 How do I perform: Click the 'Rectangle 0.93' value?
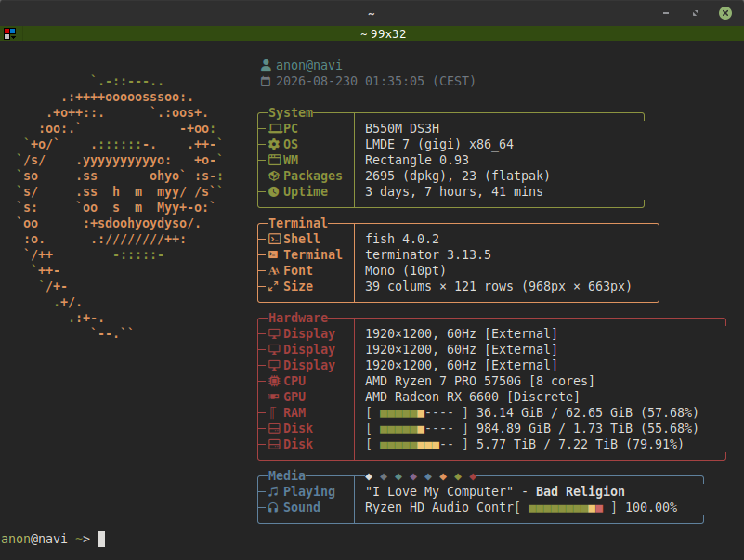[417, 160]
